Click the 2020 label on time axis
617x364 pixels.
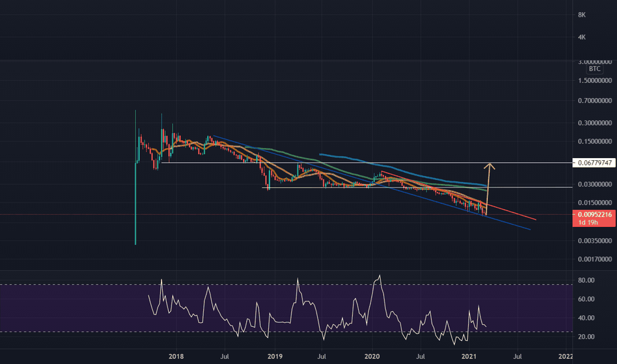click(x=372, y=357)
